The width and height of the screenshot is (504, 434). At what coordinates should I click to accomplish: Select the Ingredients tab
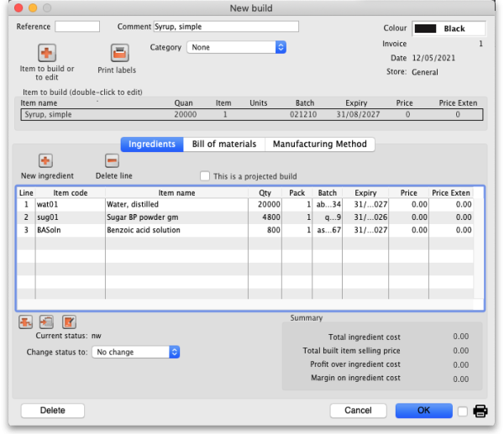point(151,144)
